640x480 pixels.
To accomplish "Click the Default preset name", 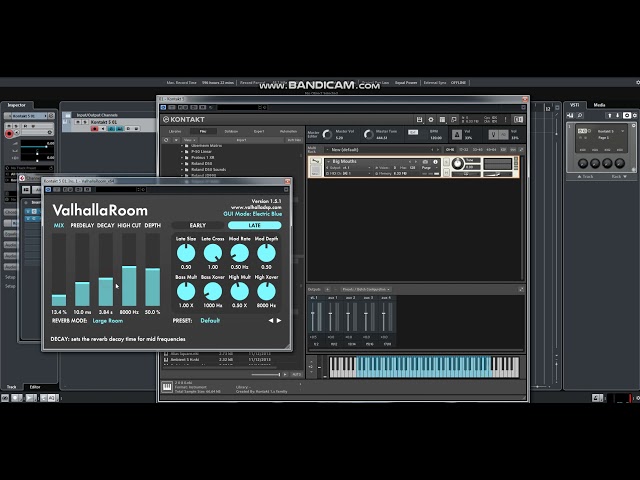I will [x=210, y=321].
